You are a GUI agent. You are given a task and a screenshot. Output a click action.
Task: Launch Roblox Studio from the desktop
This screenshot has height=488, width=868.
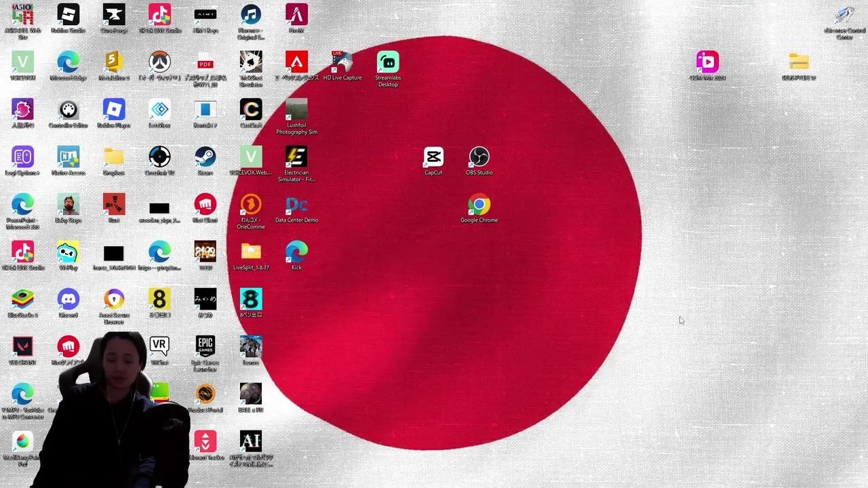tap(68, 15)
